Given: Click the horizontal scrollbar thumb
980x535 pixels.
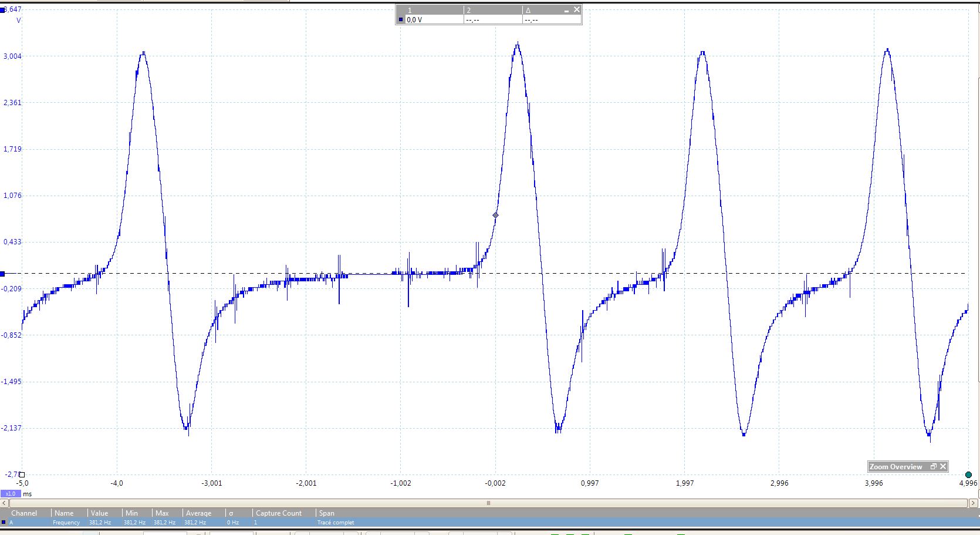Looking at the screenshot, I should (488, 503).
